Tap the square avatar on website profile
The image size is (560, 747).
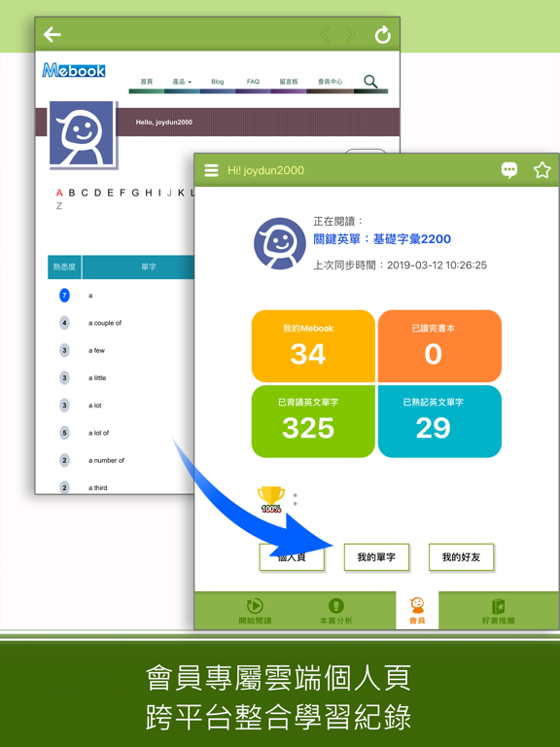tap(82, 133)
